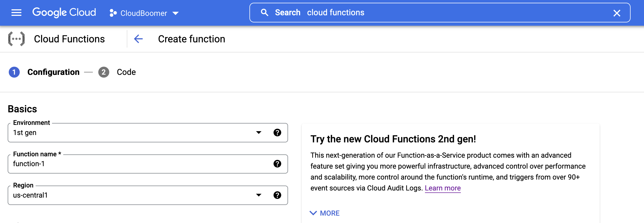644x223 pixels.
Task: Open the Environment dropdown
Action: (x=148, y=133)
